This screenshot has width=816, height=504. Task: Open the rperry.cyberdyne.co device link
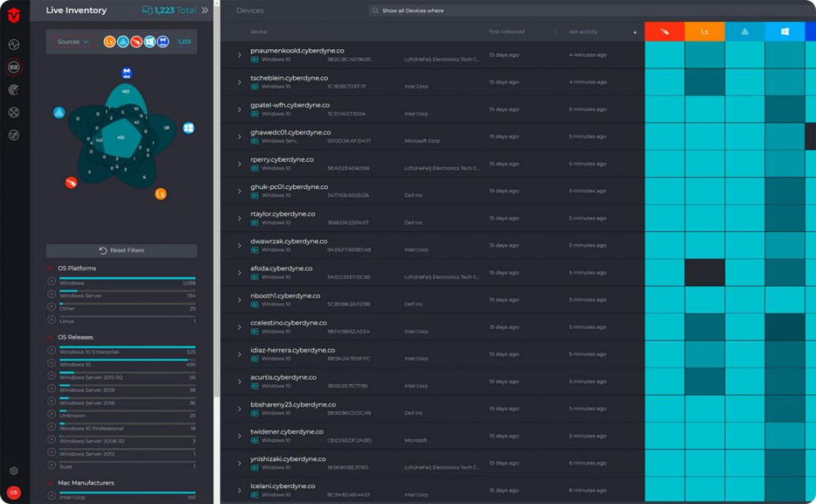[282, 159]
